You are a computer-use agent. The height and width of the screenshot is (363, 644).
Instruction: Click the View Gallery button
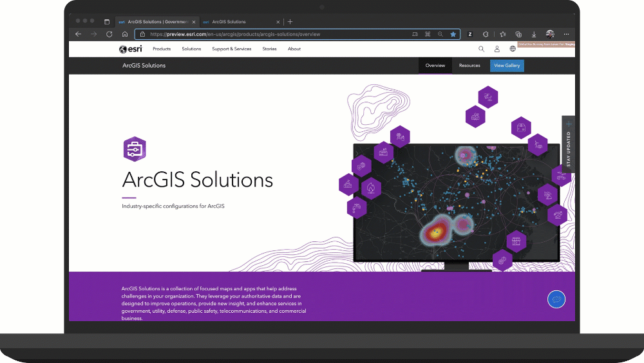tap(507, 66)
